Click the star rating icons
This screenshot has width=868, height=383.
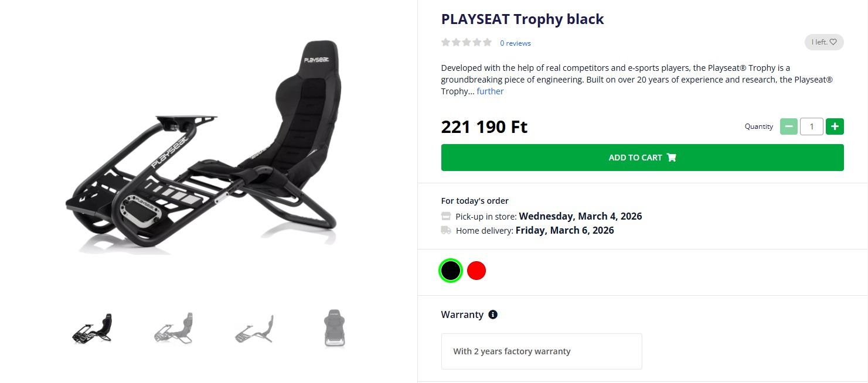click(467, 42)
